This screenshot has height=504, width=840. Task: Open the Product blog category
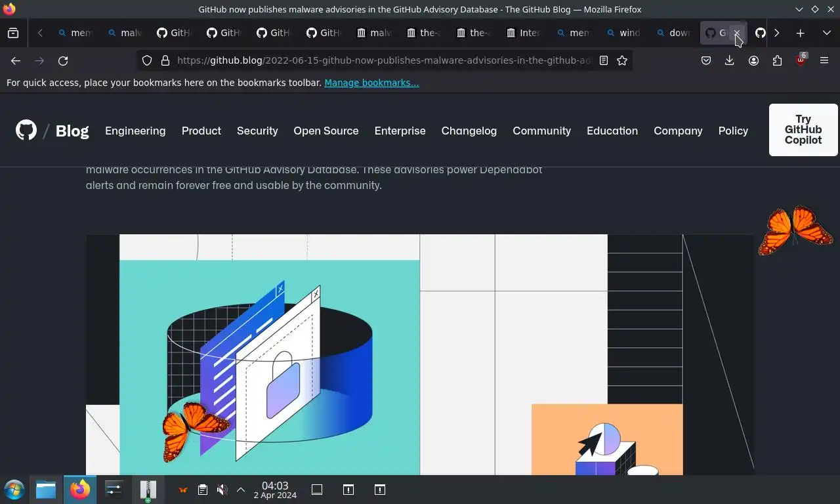pos(201,131)
